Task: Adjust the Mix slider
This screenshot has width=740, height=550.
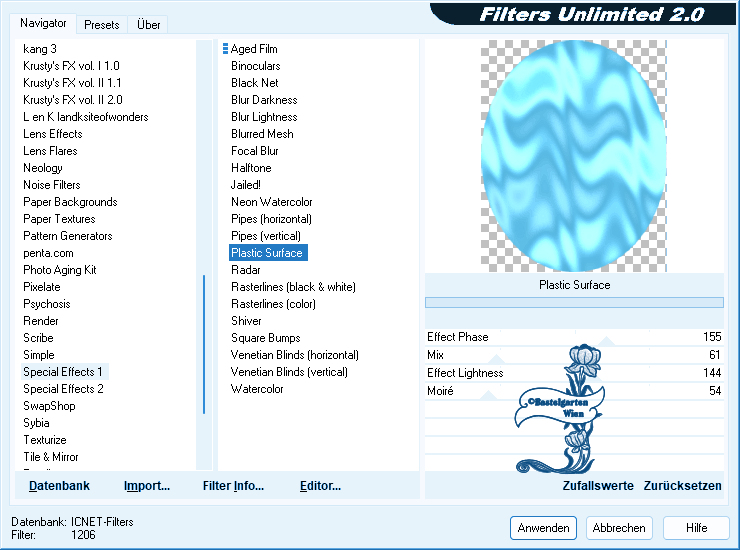Action: click(x=574, y=355)
